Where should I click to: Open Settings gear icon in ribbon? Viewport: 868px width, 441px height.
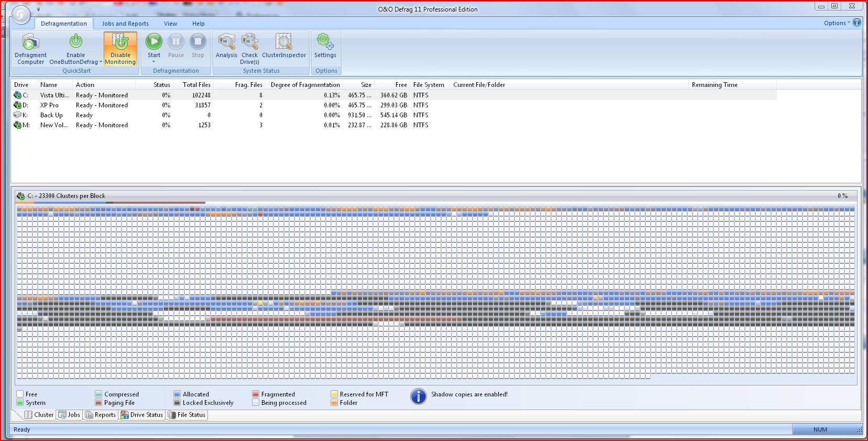(325, 41)
